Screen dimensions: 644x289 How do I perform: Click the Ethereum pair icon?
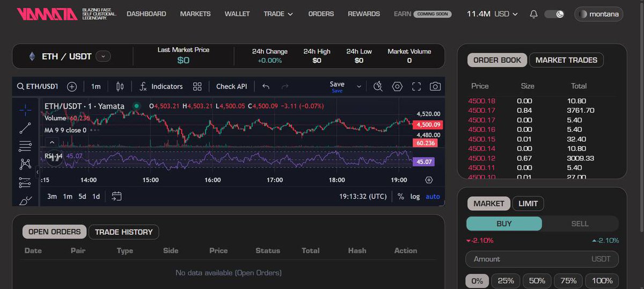pyautogui.click(x=32, y=56)
